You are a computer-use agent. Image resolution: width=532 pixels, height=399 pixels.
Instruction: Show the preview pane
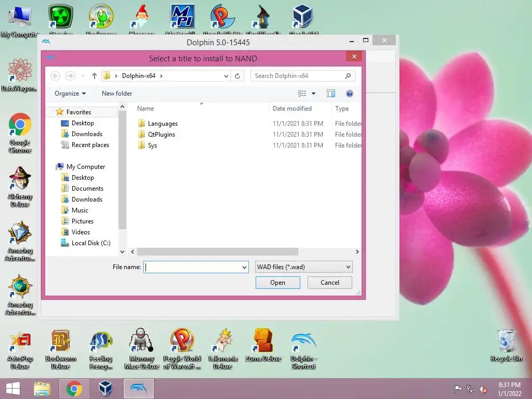tap(331, 94)
